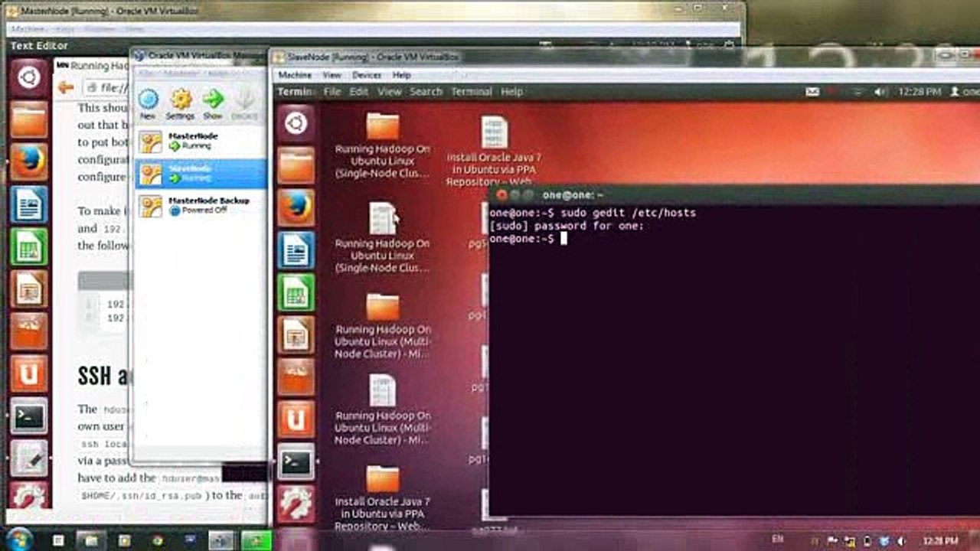The width and height of the screenshot is (980, 551).
Task: Click Discard in VirtualBox Manager toolbar
Action: click(x=244, y=103)
